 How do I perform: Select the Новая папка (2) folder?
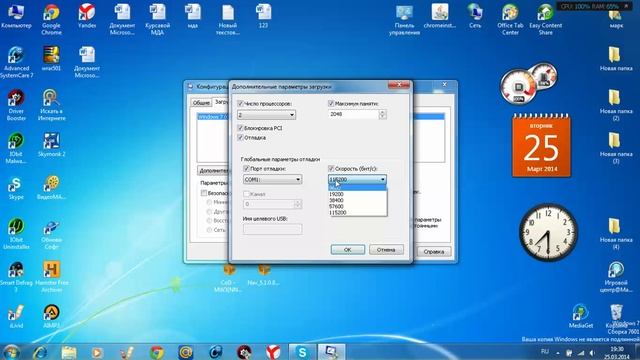coord(616,105)
